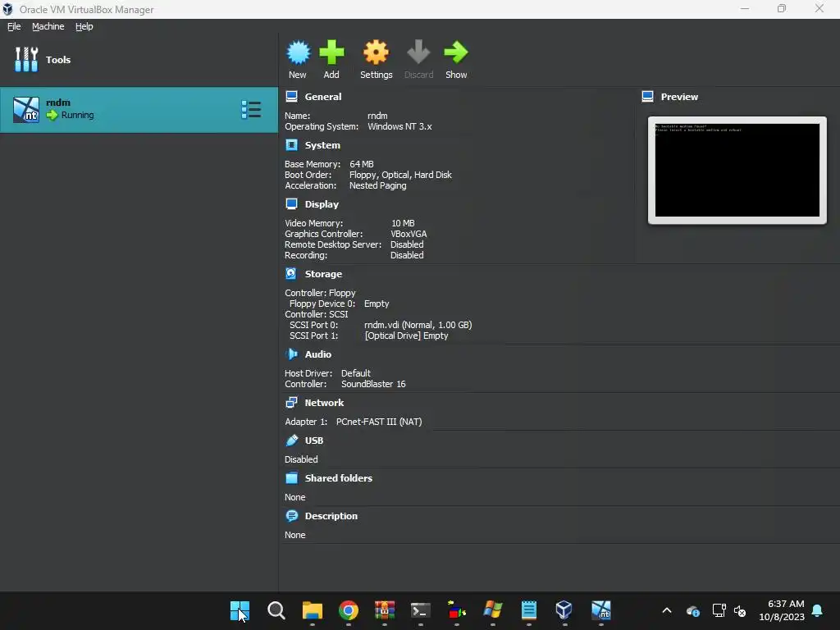
Task: Open the Machine menu
Action: 48,26
